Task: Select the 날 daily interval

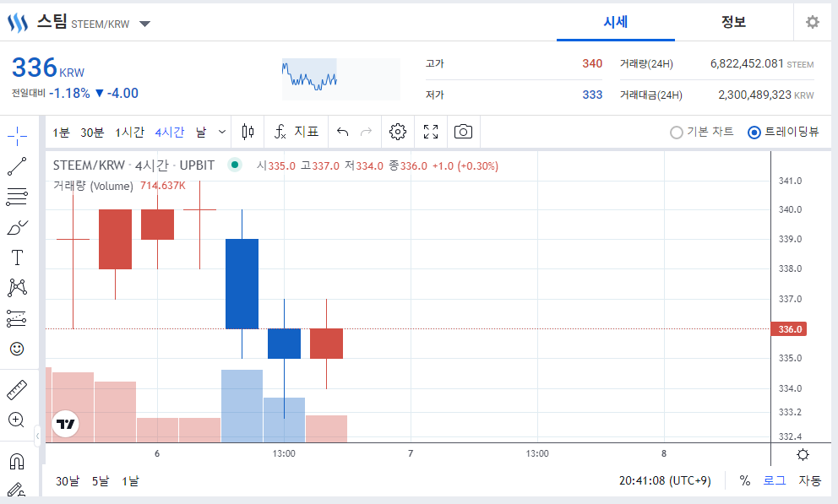Action: (x=201, y=132)
